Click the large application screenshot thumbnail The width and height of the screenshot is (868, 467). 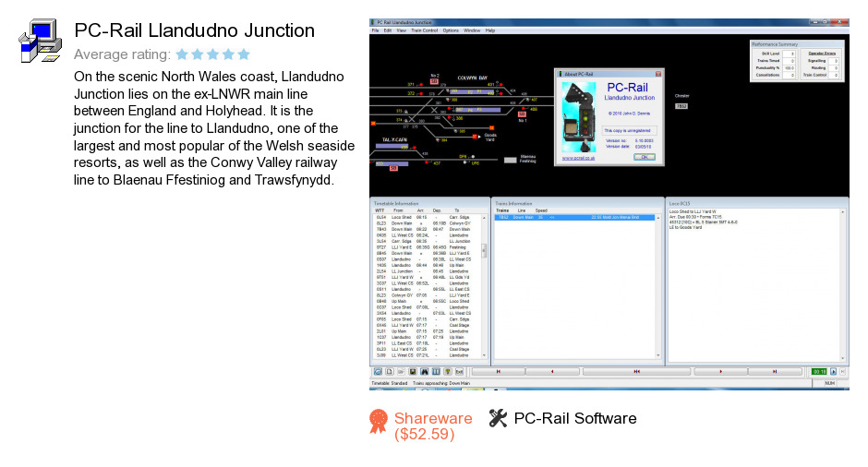(609, 205)
